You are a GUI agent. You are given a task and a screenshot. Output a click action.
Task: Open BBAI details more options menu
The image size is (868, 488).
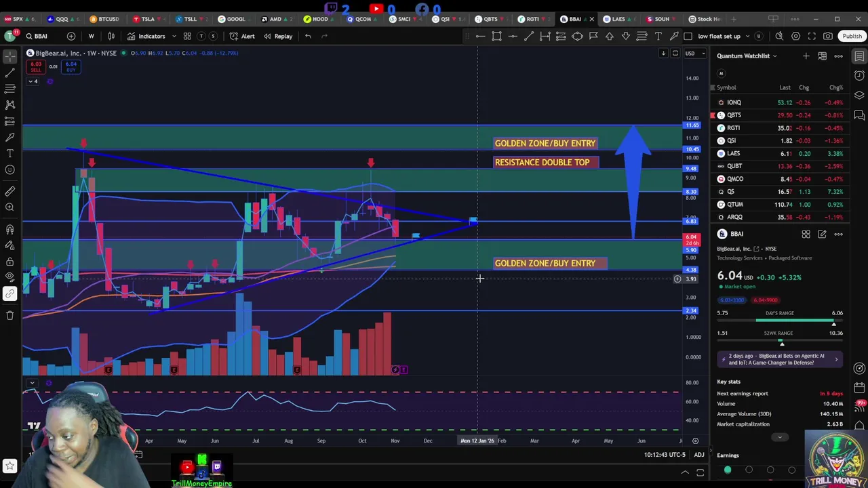839,234
